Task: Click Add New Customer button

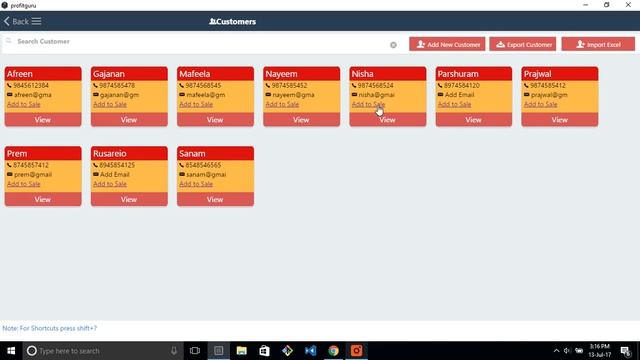Action: pyautogui.click(x=447, y=44)
